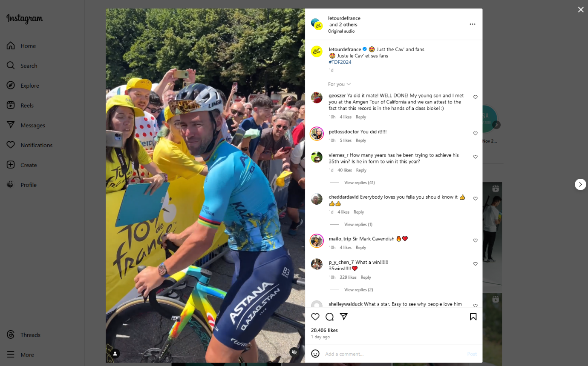Open Explore in the sidebar

(29, 86)
